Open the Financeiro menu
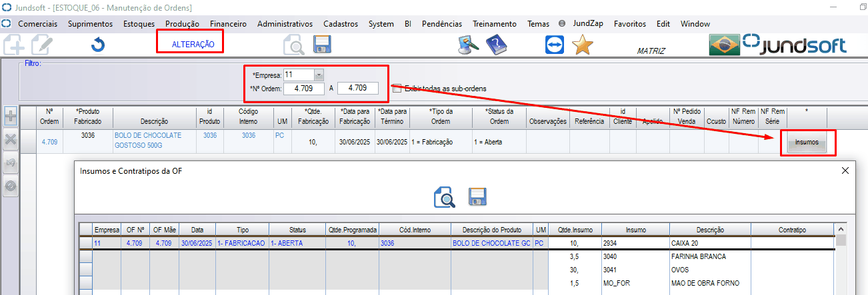The width and height of the screenshot is (868, 295). 228,23
